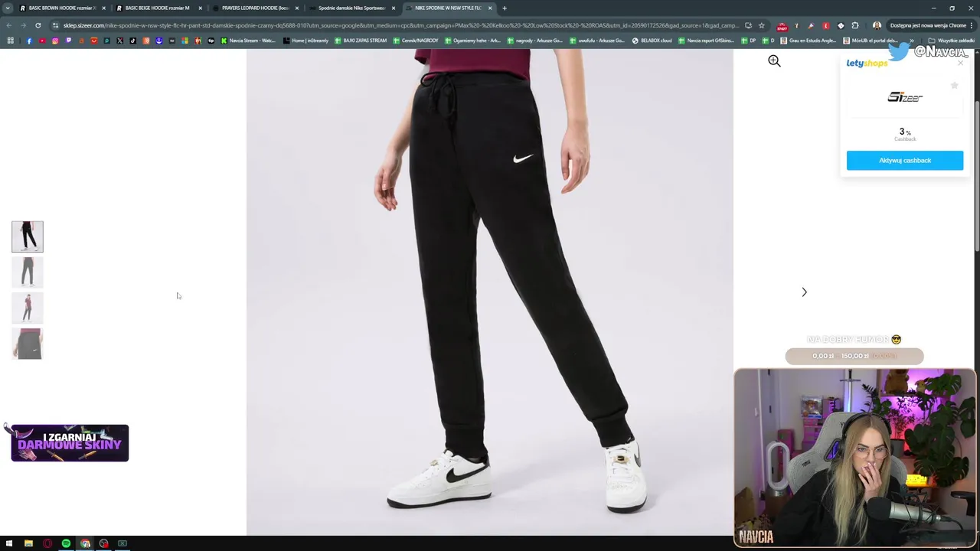Click the donation goal progress bar
The image size is (980, 551).
click(x=854, y=356)
